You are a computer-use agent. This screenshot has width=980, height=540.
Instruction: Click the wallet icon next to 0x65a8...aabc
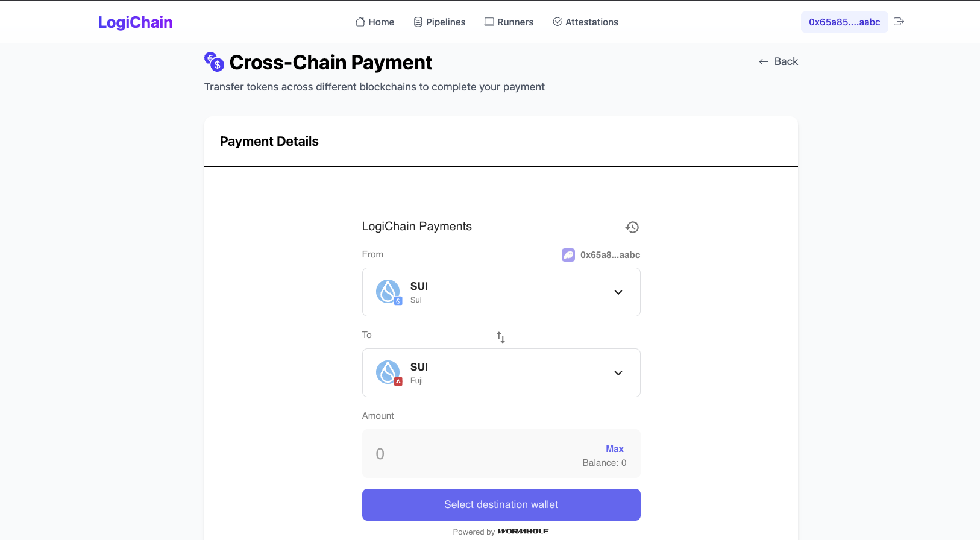pyautogui.click(x=568, y=255)
